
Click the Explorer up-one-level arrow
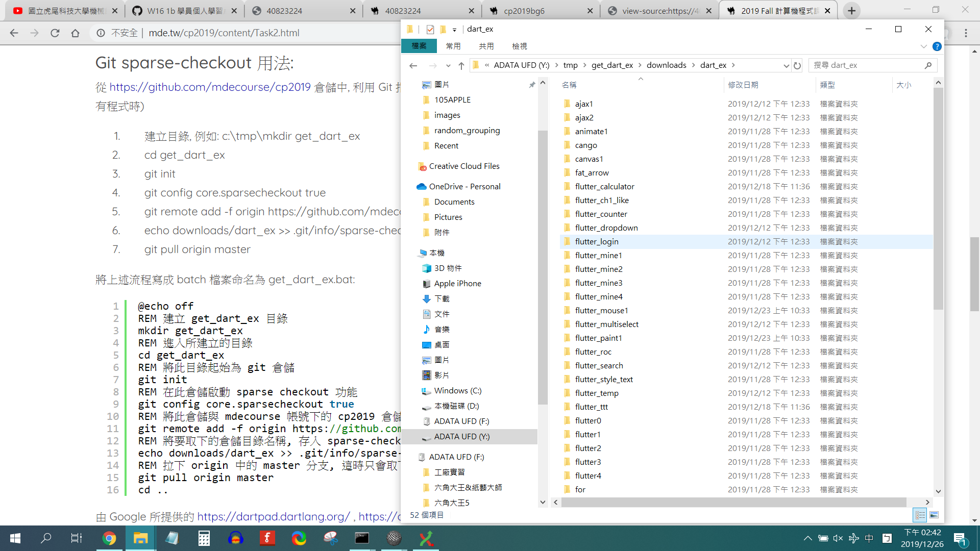click(461, 65)
